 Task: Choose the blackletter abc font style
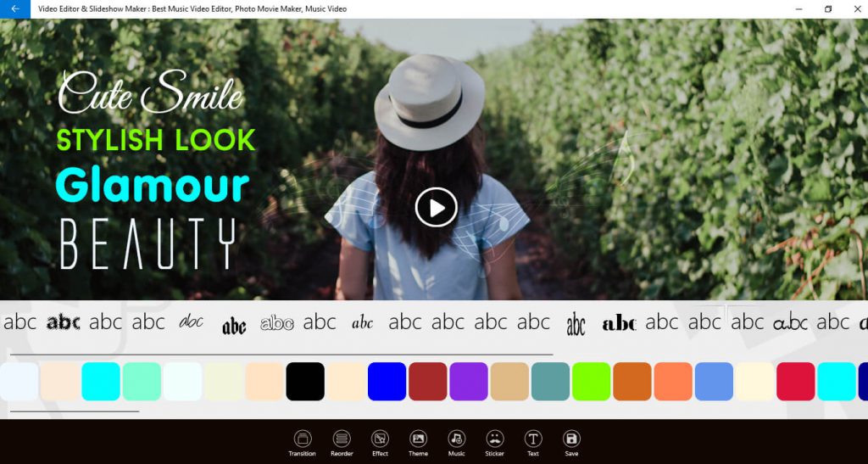pos(234,326)
